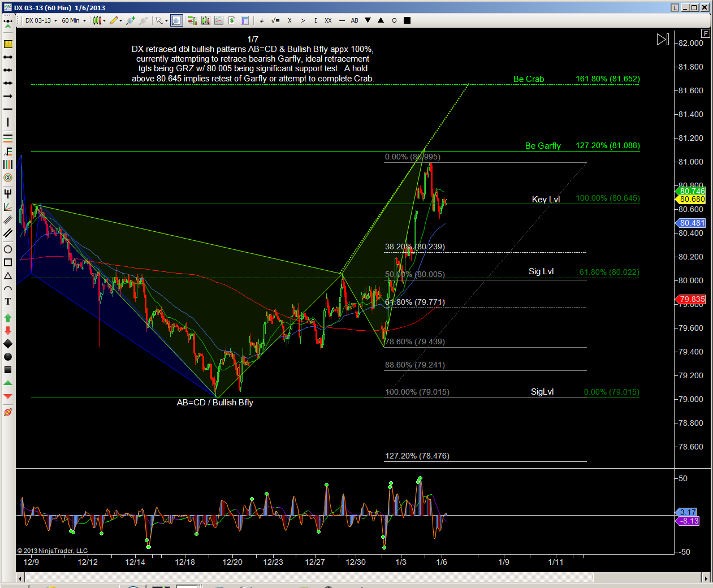Click the AB toolbar item
The image size is (713, 588).
tap(355, 20)
